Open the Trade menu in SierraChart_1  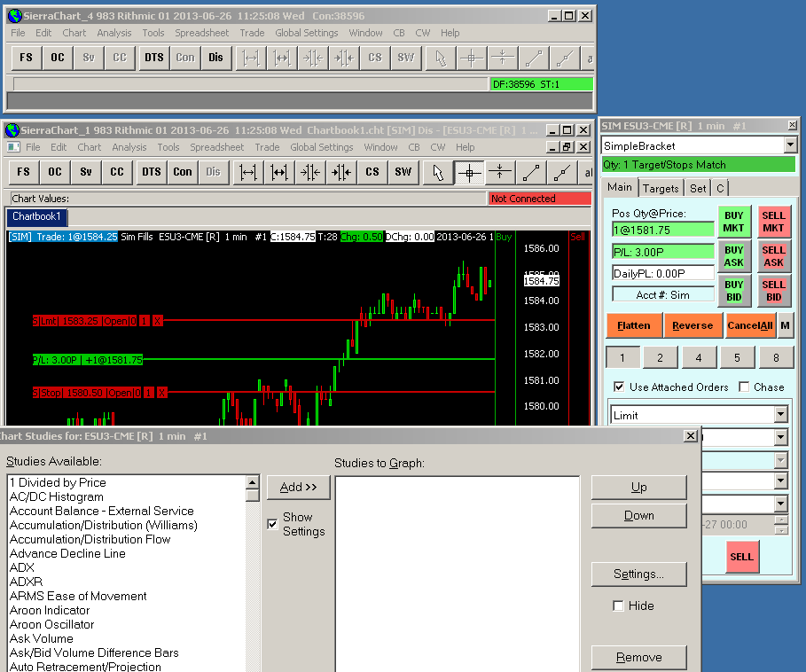tap(267, 147)
